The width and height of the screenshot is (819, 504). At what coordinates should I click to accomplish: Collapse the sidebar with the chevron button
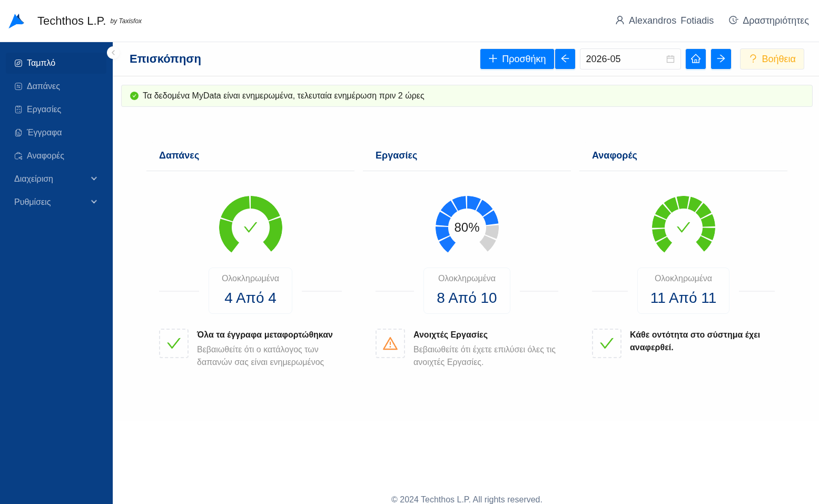(113, 53)
